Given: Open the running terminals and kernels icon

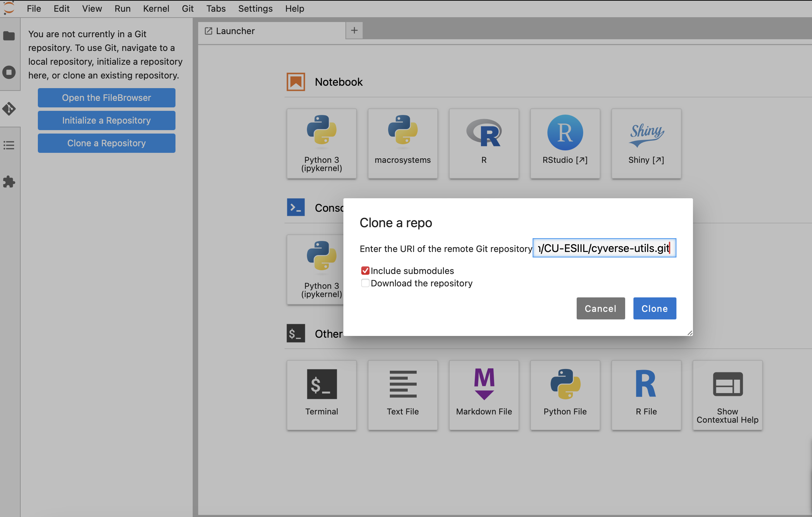Looking at the screenshot, I should 9,72.
